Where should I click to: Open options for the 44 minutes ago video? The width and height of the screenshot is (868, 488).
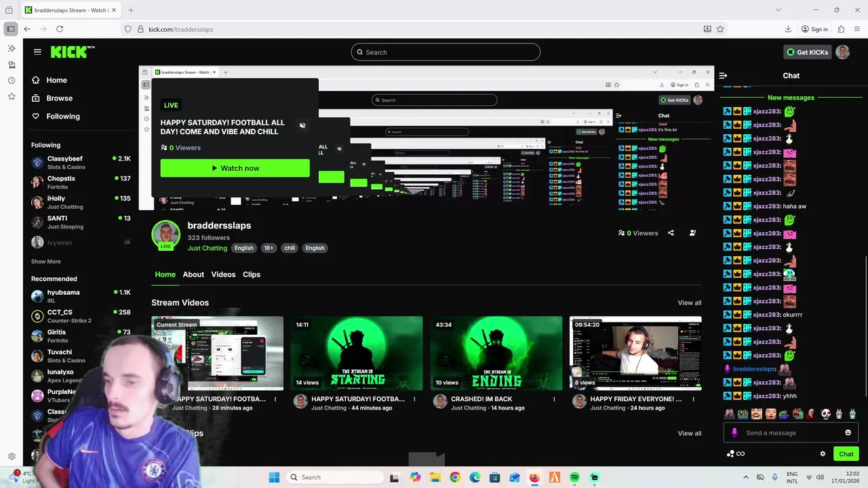click(414, 399)
